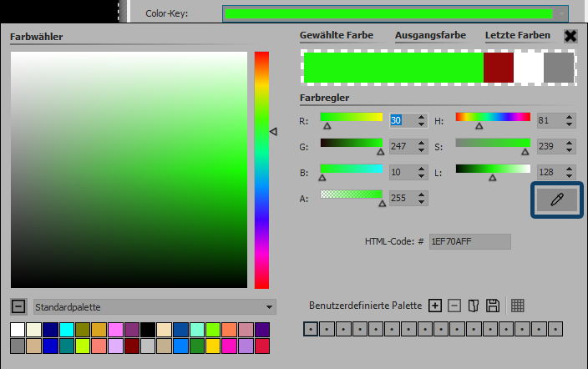Increase the L lightness value stepper
Screen dimensions: 588x369
click(x=570, y=169)
